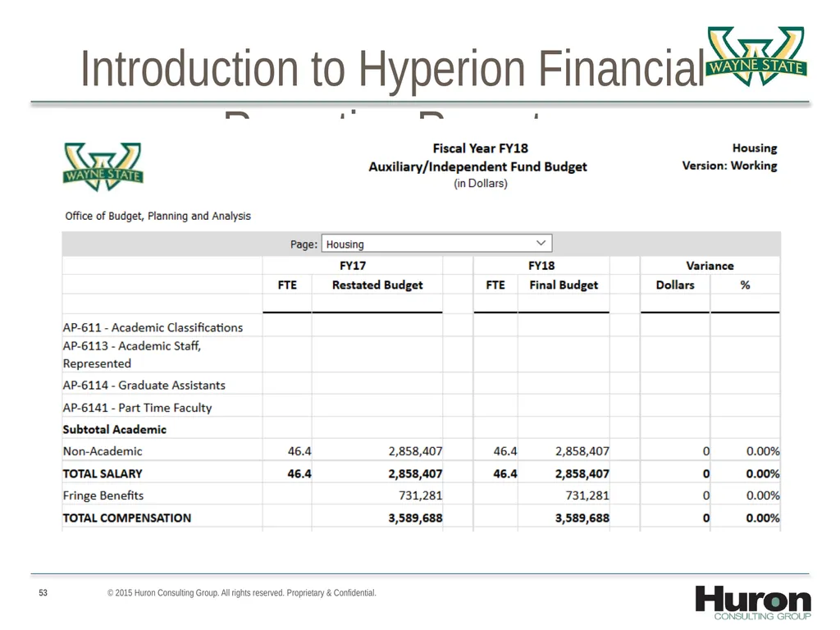Click the 2015 Huron Consulting Group copyright notice
Screen dimensions: 840x630
[x=242, y=592]
